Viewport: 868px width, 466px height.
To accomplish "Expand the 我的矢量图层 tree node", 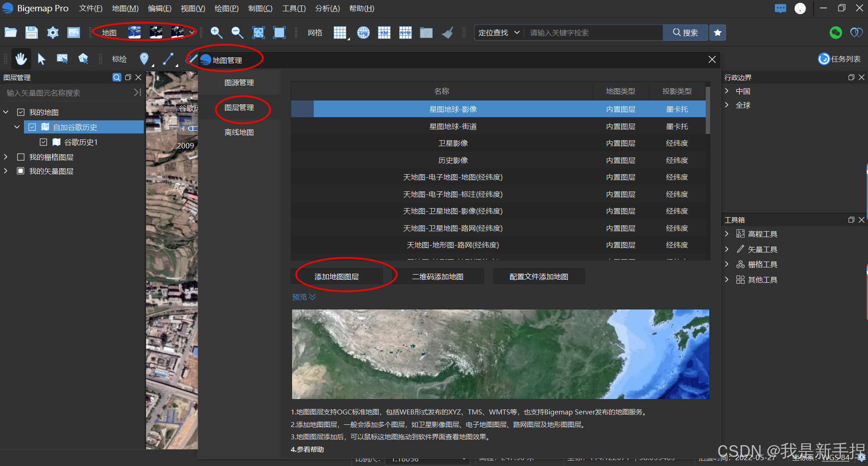I will [x=6, y=171].
